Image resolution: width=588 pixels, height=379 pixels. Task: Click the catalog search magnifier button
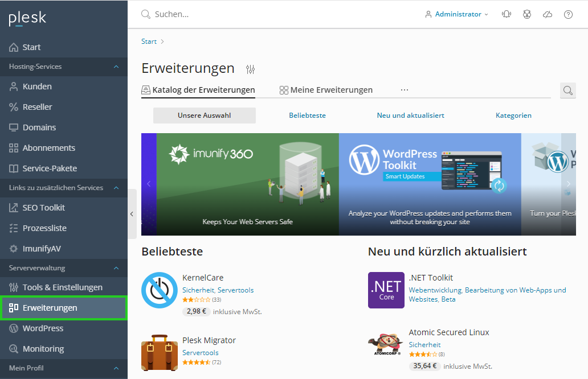coord(567,90)
